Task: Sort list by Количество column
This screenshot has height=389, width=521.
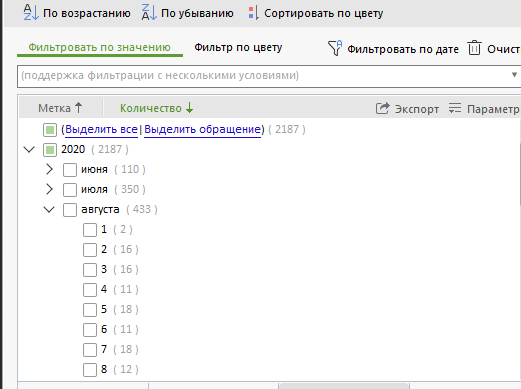Action: tap(151, 108)
